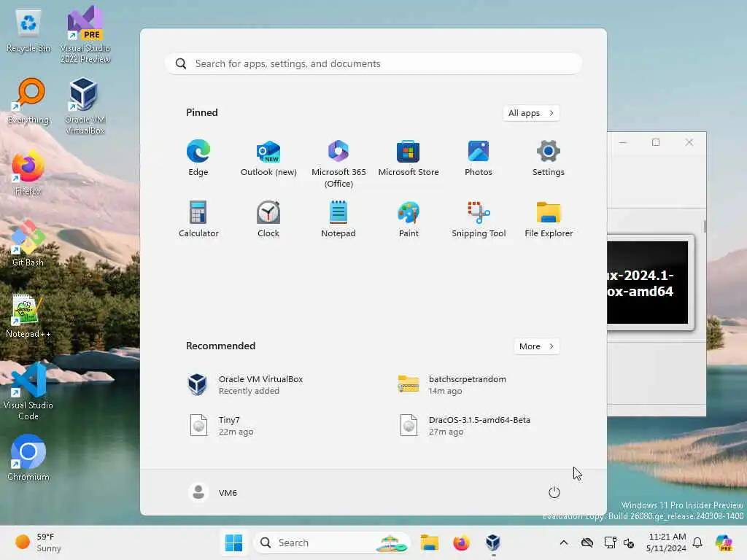Open Notepad from pinned apps
This screenshot has width=747, height=560.
point(338,219)
